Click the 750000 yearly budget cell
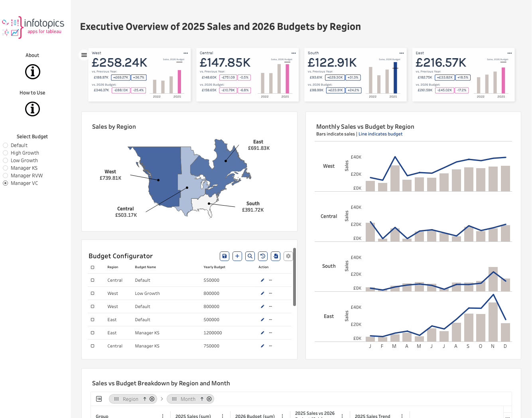532x418 pixels. (x=211, y=346)
